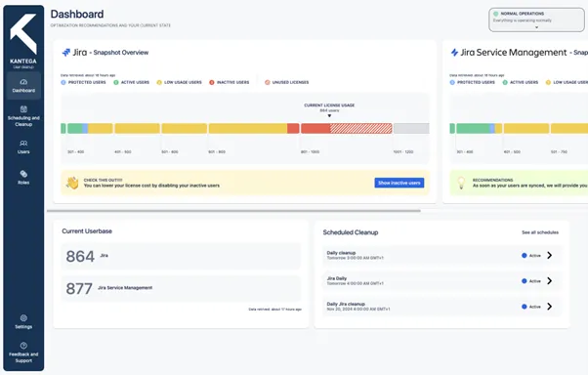Toggle Active Users legend in Service Management card
Image resolution: width=588 pixels, height=375 pixels.
pos(521,82)
